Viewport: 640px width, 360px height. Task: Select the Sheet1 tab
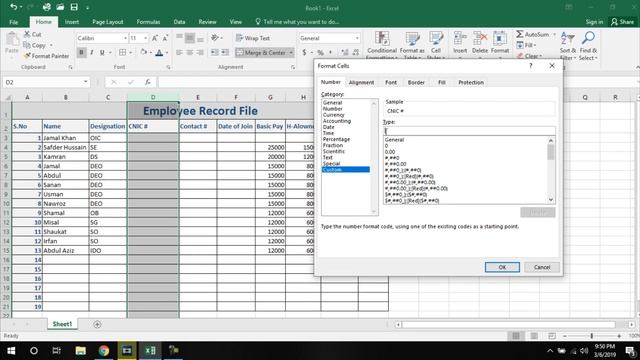62,324
